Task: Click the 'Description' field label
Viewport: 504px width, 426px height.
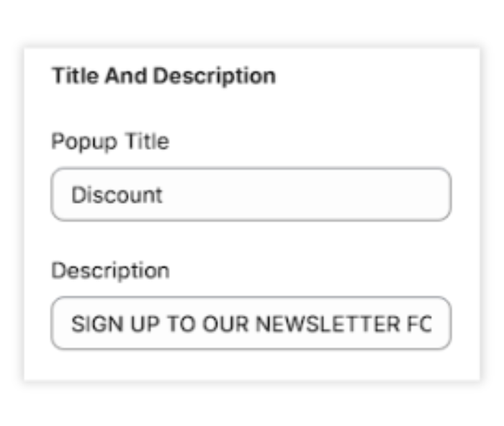Action: coord(110,271)
